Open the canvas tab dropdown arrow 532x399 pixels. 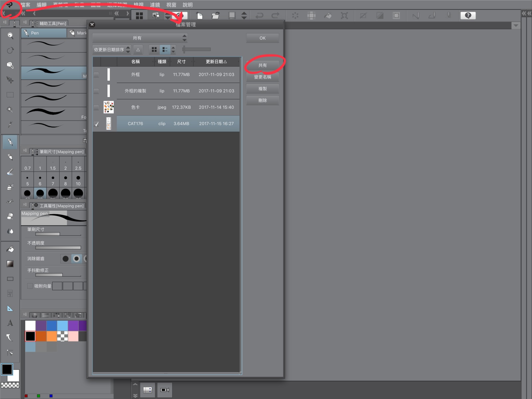click(516, 26)
